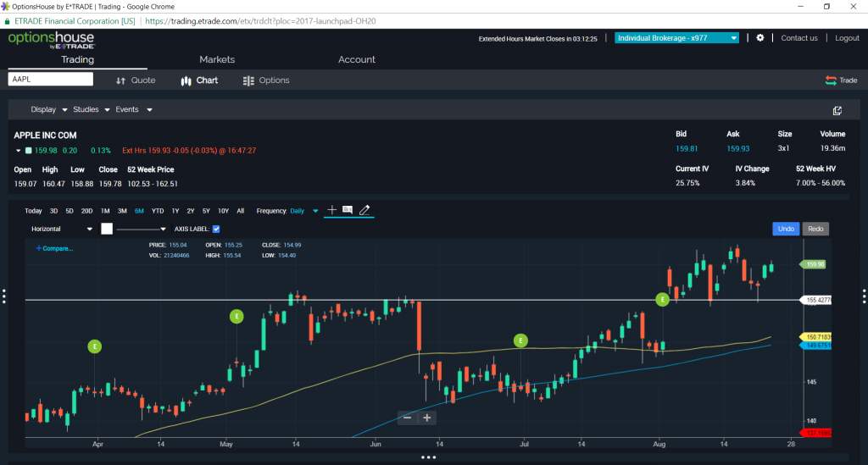Open the Frequency Daily dropdown
This screenshot has height=465, width=868.
304,211
